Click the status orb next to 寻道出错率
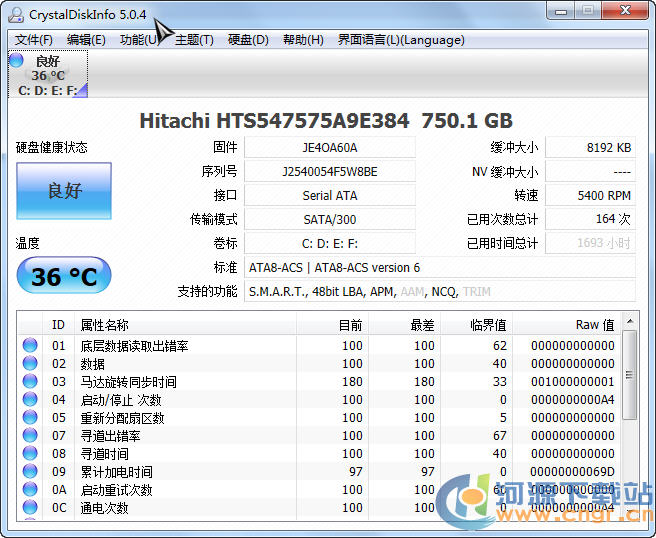 click(x=30, y=436)
